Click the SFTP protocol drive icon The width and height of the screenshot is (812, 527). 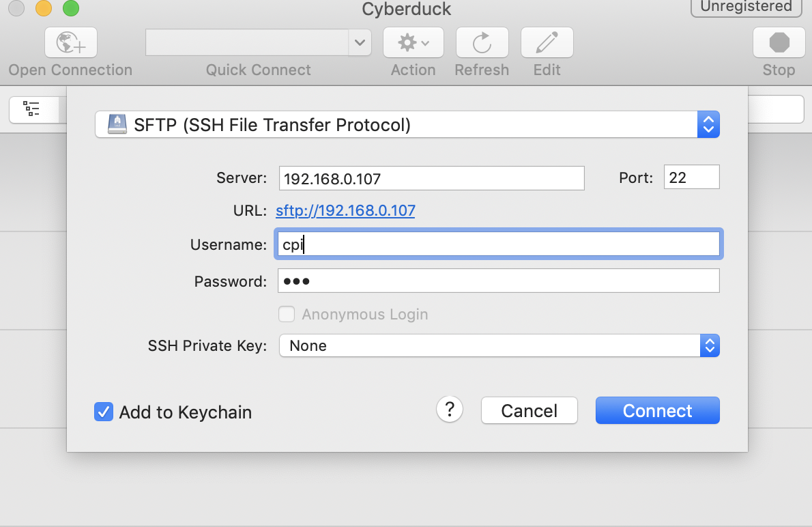click(117, 125)
